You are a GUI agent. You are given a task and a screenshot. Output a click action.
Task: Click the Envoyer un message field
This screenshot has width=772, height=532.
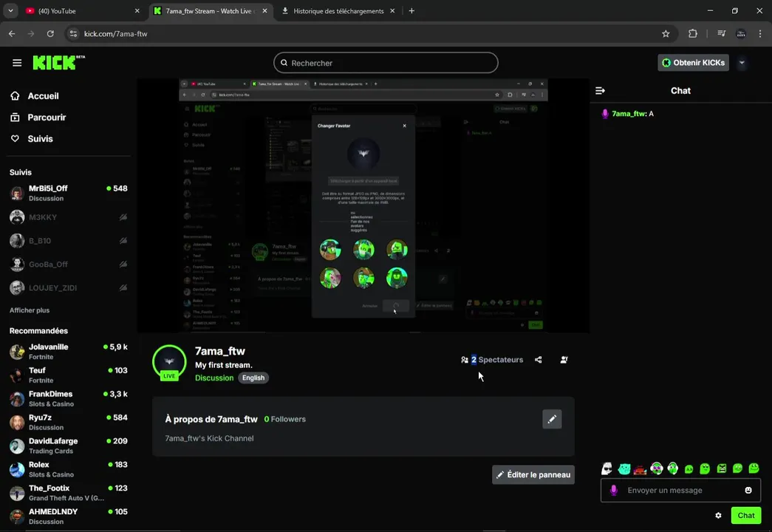pyautogui.click(x=680, y=491)
